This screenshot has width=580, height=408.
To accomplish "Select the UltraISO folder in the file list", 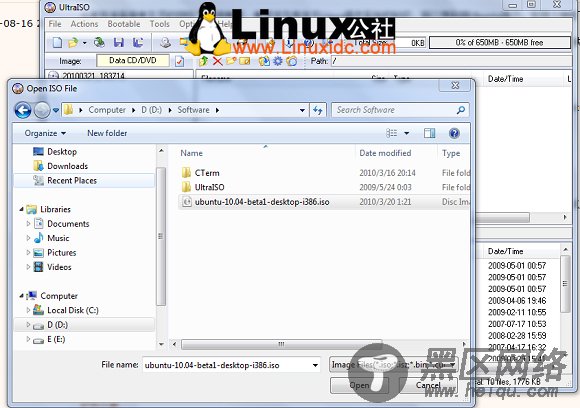I will [x=209, y=188].
